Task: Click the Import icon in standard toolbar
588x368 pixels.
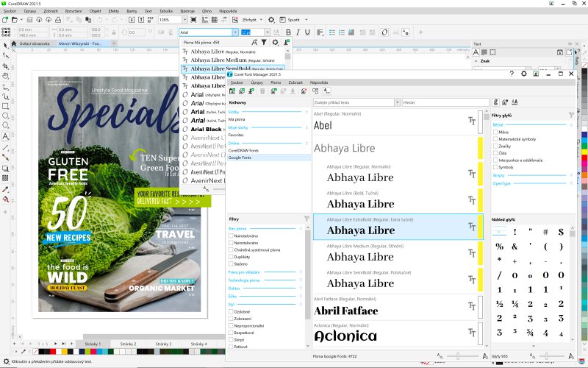Action: pos(132,20)
